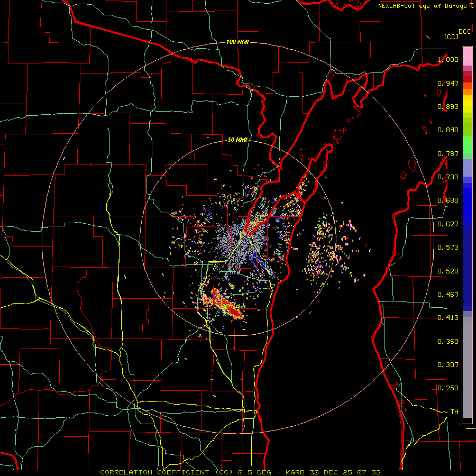Select the [CC] legend heading

point(452,36)
